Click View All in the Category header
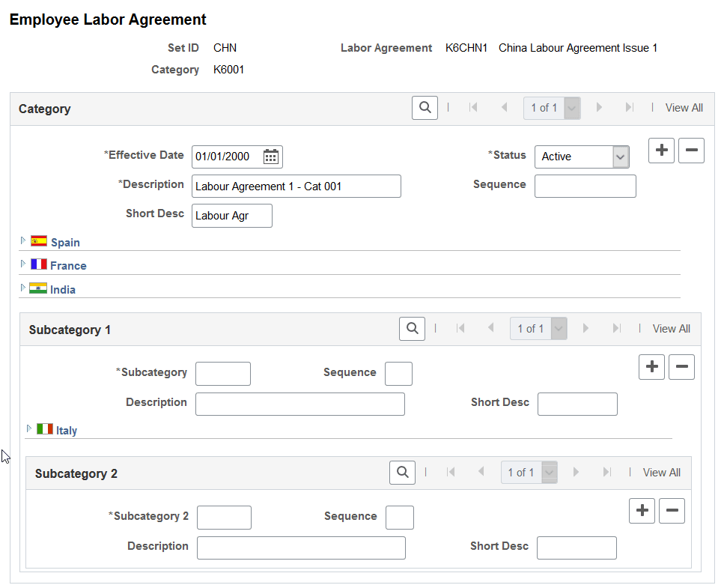727x588 pixels. coord(684,107)
